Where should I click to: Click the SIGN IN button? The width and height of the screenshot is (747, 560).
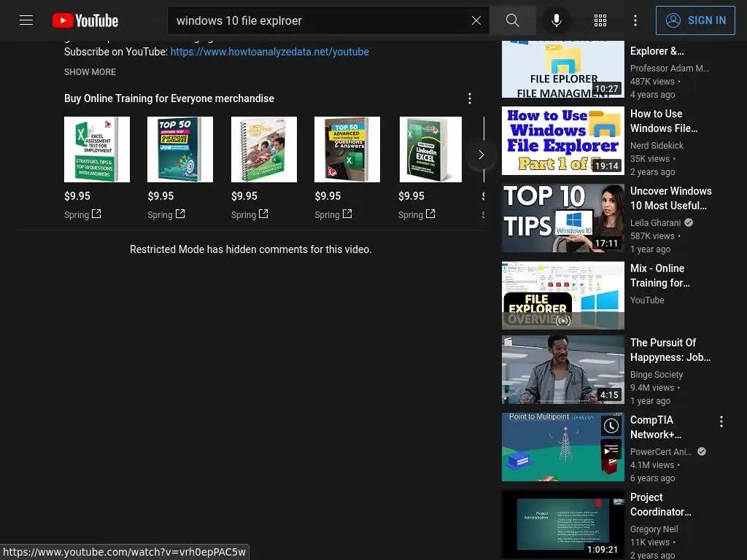695,20
